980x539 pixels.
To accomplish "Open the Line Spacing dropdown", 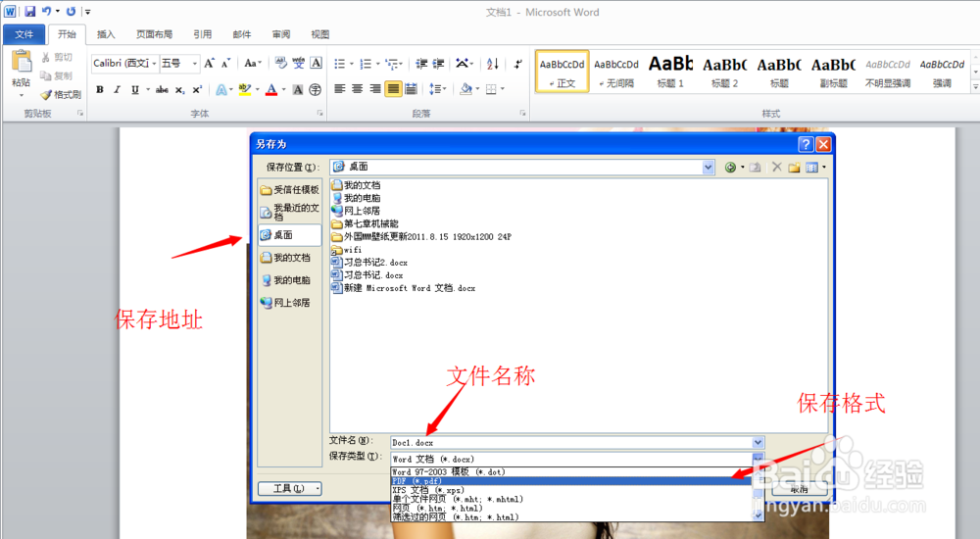I will pos(437,89).
